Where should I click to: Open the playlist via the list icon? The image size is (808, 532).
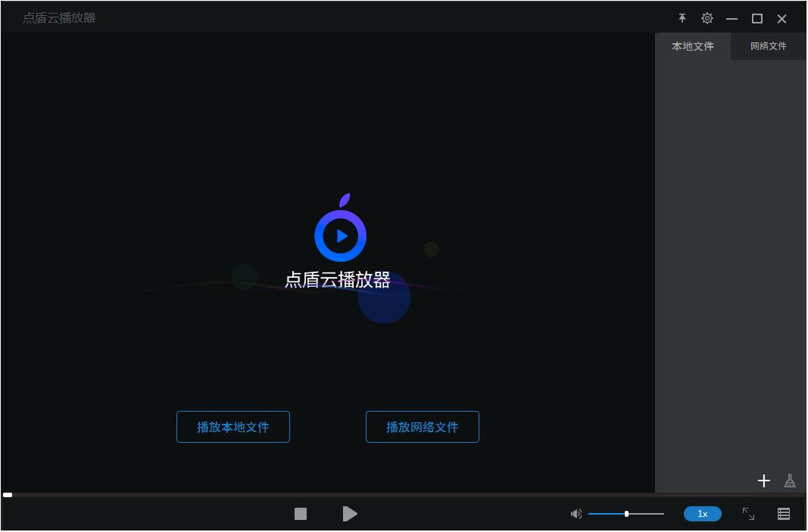click(x=784, y=514)
